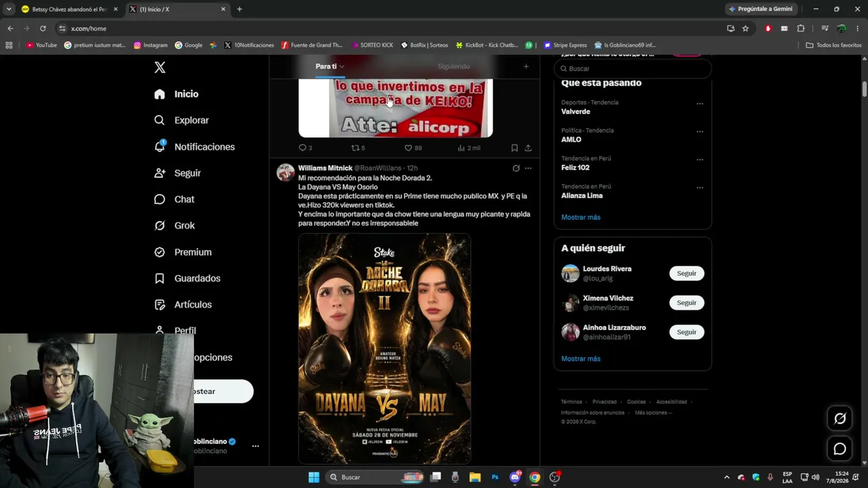Open more options for AMLO trend
This screenshot has height=488, width=868.
(x=700, y=131)
